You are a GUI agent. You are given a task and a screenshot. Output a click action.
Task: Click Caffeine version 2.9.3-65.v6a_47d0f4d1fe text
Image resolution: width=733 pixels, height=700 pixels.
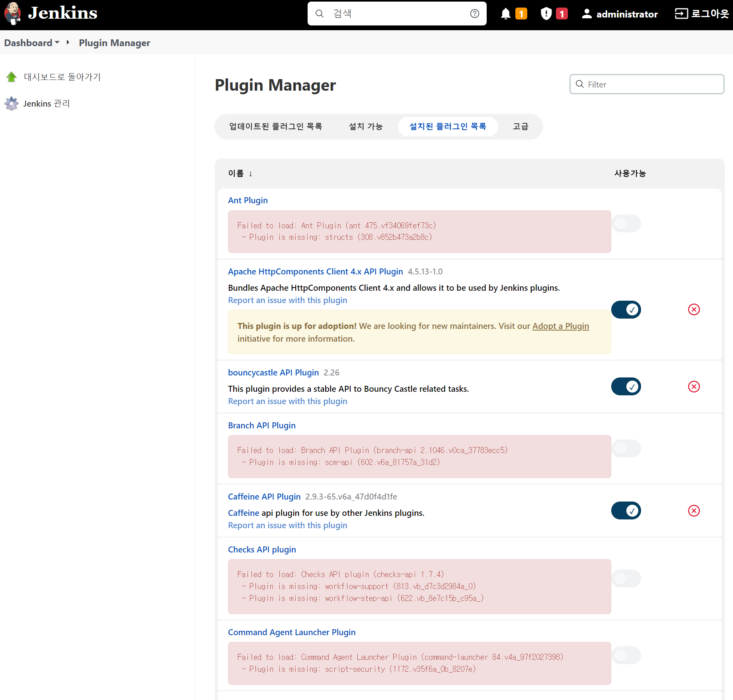351,497
